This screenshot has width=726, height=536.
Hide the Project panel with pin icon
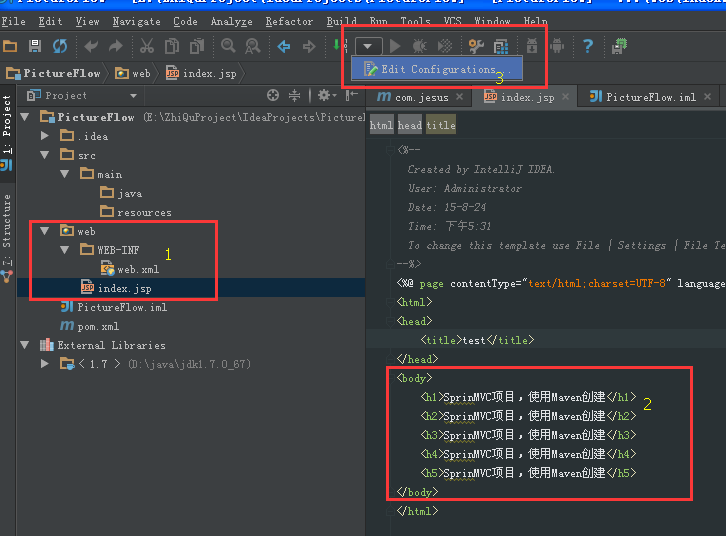[x=351, y=95]
